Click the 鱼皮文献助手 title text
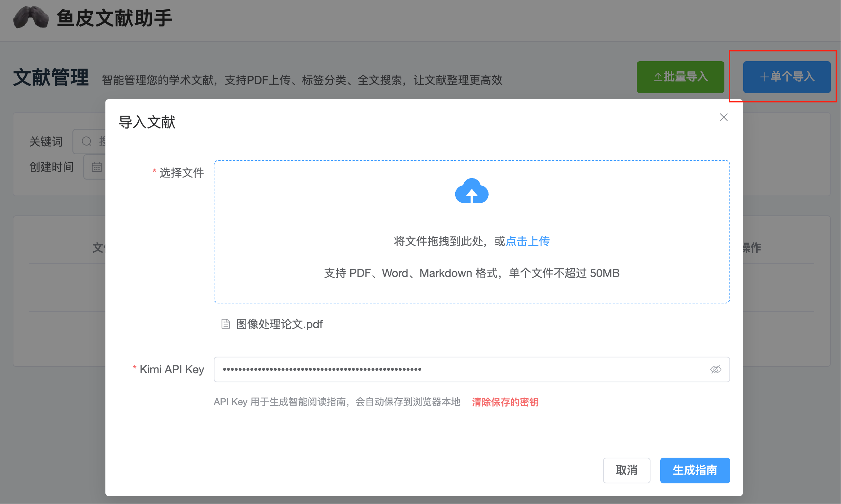Screen dimensions: 841x504 pyautogui.click(x=114, y=18)
